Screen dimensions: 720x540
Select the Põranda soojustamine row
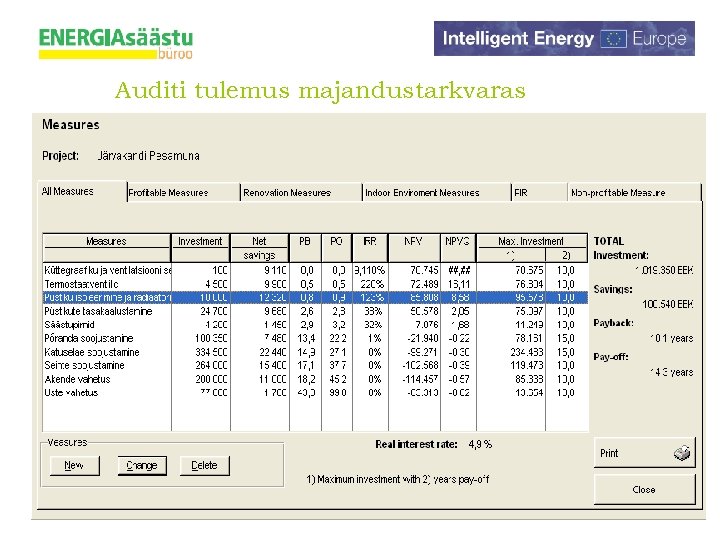tap(315, 338)
